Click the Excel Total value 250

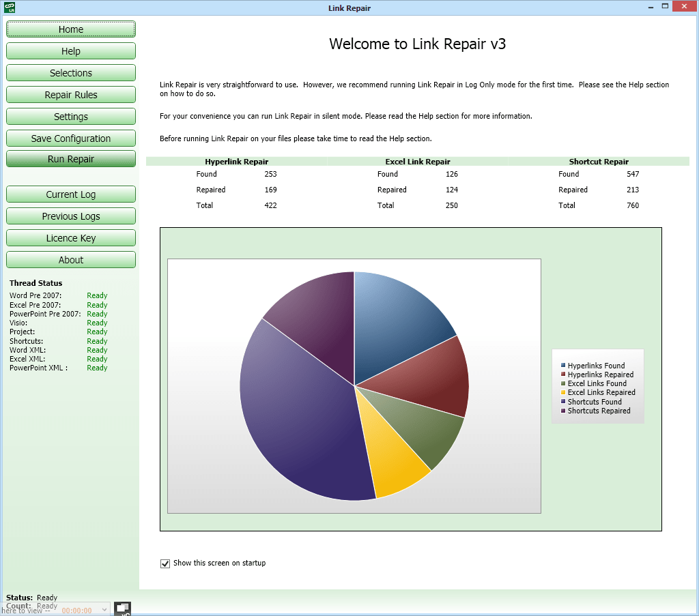452,205
